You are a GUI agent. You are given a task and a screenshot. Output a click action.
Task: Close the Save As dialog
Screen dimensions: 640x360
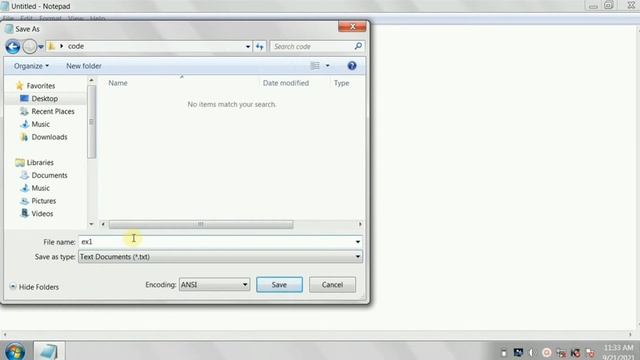352,27
